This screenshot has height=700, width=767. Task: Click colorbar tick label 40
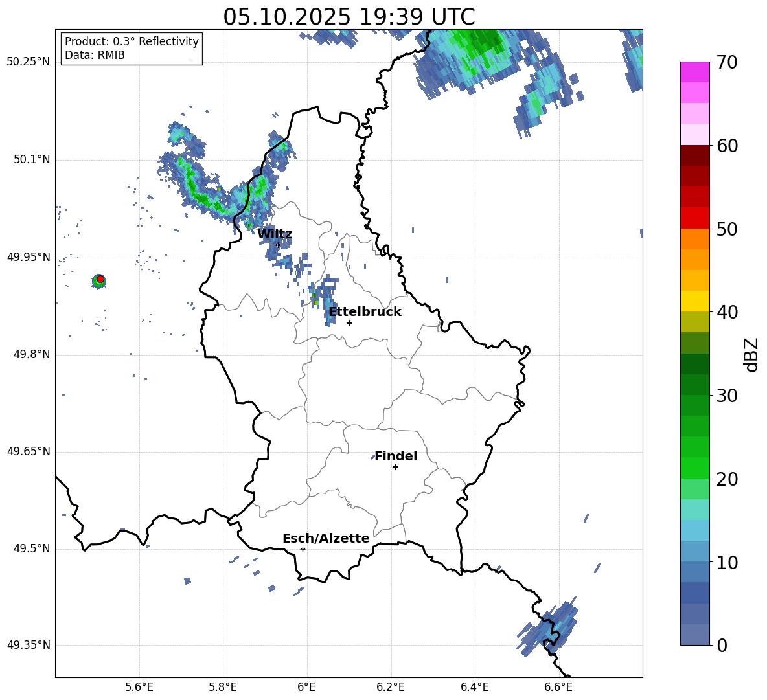click(x=727, y=312)
